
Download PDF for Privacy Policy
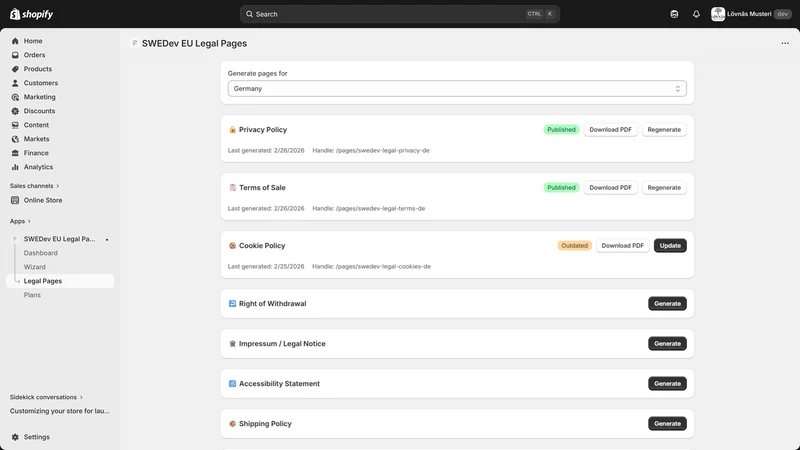point(610,130)
